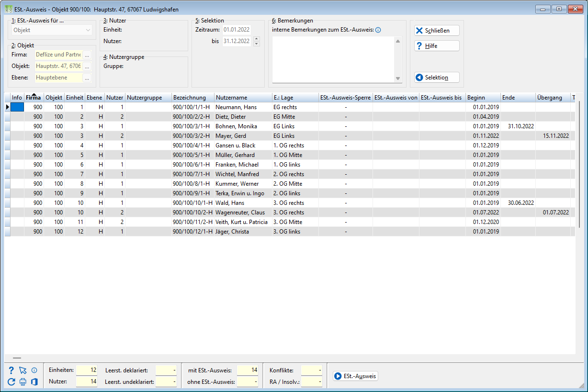The image size is (588, 392).
Task: Open Firma lookup with the ellipsis button
Action: [x=87, y=55]
